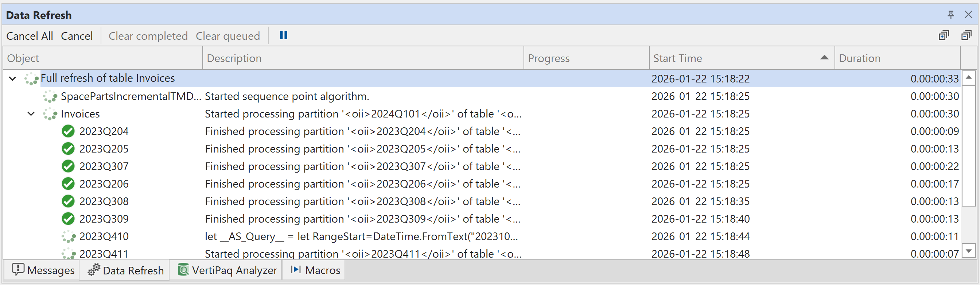980x285 pixels.
Task: Click the expand all icon in top right corner
Action: (944, 35)
